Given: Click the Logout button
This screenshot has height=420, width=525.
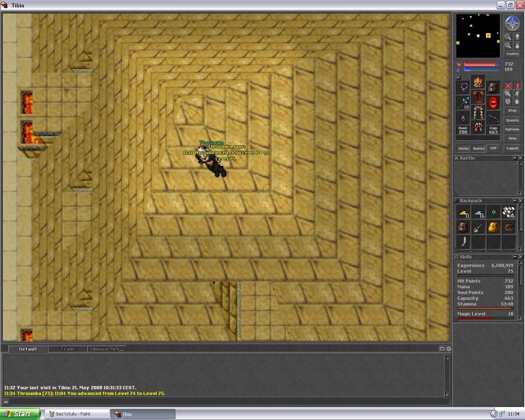Looking at the screenshot, I should [x=512, y=148].
